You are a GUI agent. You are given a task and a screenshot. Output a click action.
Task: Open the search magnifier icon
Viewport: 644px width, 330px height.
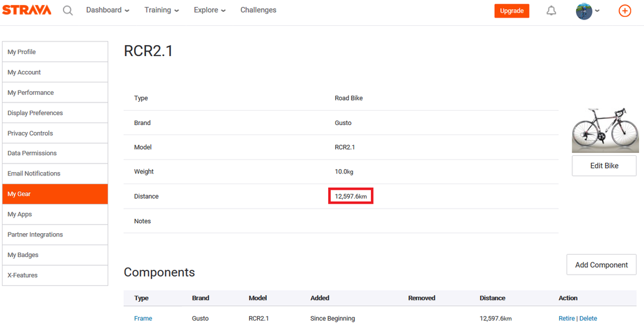point(68,11)
